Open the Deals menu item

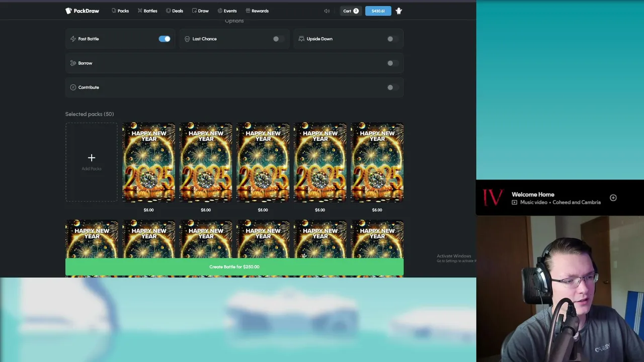175,11
